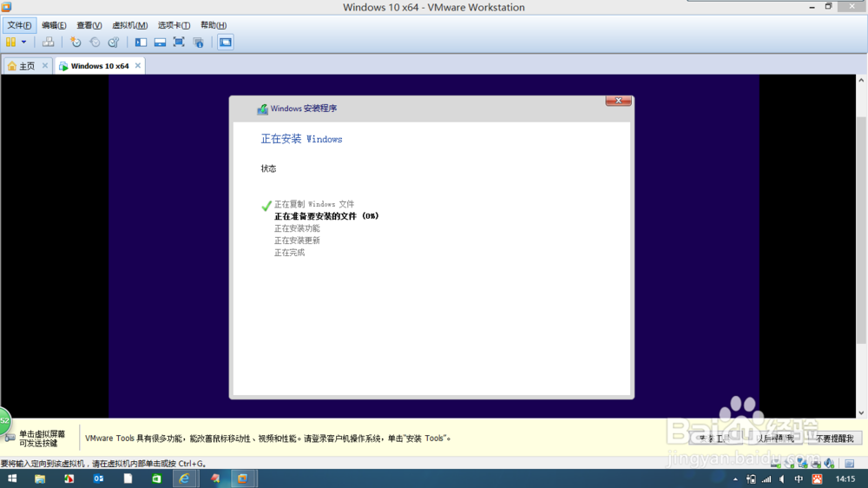Click the VMware application icon in title bar
Image resolution: width=868 pixels, height=488 pixels.
[x=7, y=7]
